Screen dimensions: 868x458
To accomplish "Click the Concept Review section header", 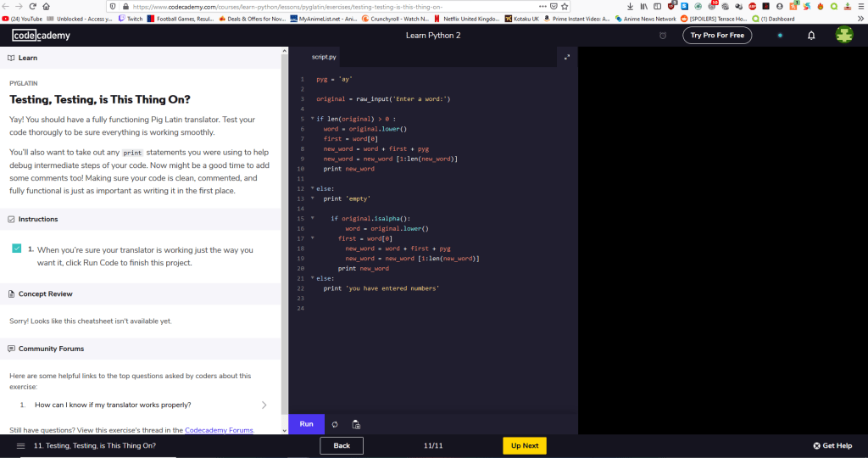I will (x=141, y=294).
